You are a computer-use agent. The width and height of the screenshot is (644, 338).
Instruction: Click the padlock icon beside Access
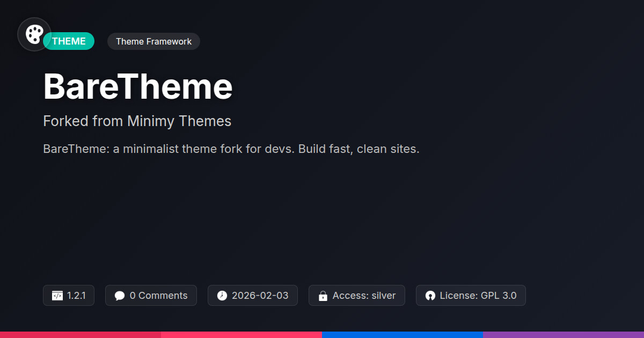coord(323,296)
